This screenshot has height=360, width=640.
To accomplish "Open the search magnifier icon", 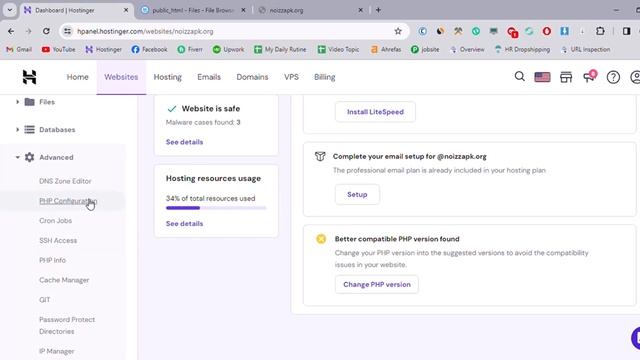I will 520,76.
